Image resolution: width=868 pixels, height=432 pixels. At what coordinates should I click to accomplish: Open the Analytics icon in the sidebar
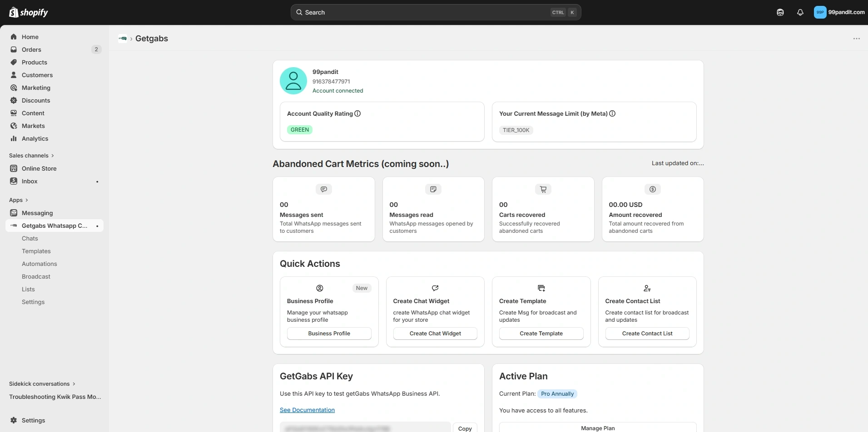[x=14, y=138]
